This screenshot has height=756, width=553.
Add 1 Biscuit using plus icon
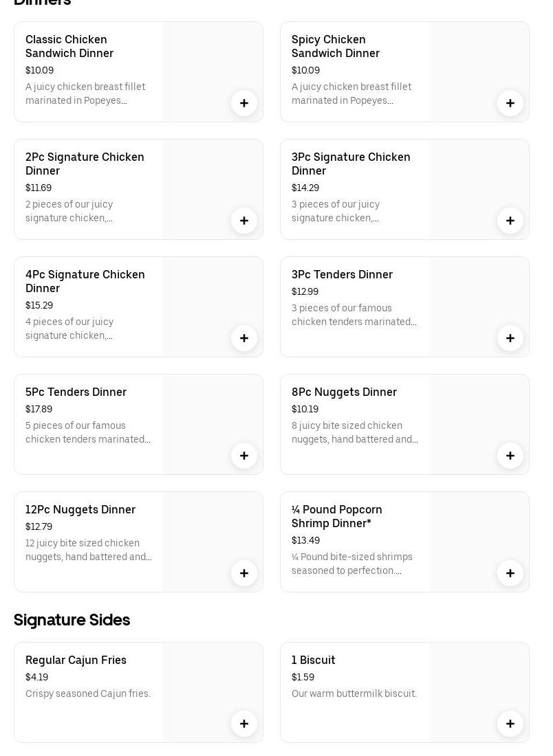tap(510, 724)
